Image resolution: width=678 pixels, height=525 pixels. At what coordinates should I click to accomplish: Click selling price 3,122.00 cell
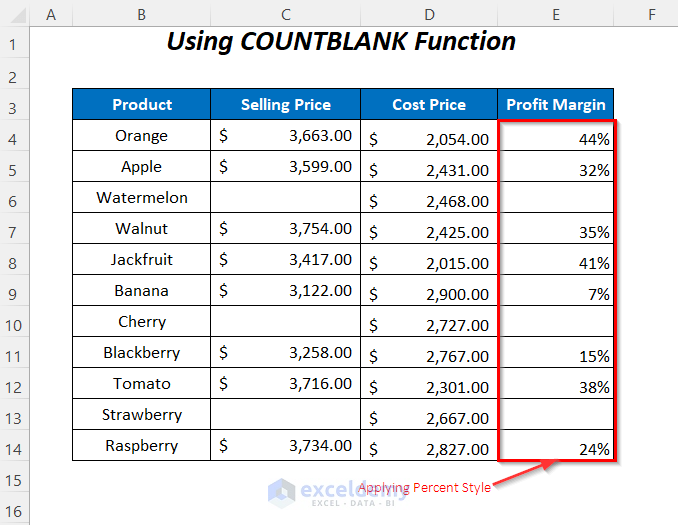(285, 290)
